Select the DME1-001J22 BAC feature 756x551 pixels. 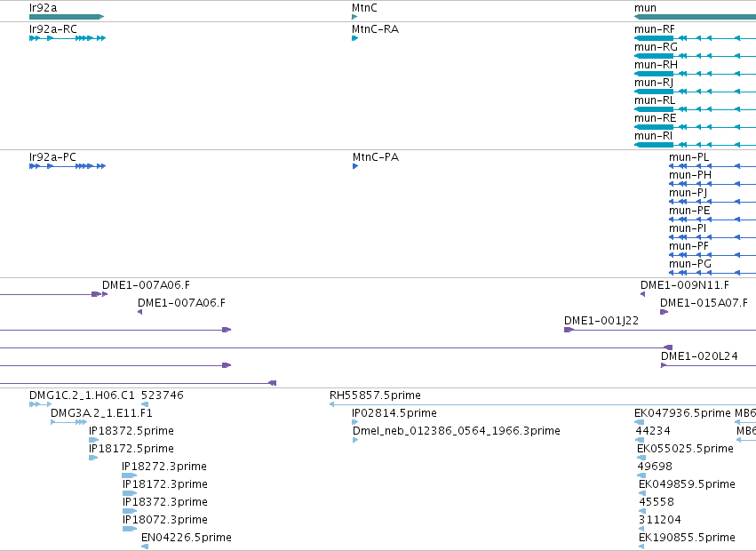[x=660, y=330]
